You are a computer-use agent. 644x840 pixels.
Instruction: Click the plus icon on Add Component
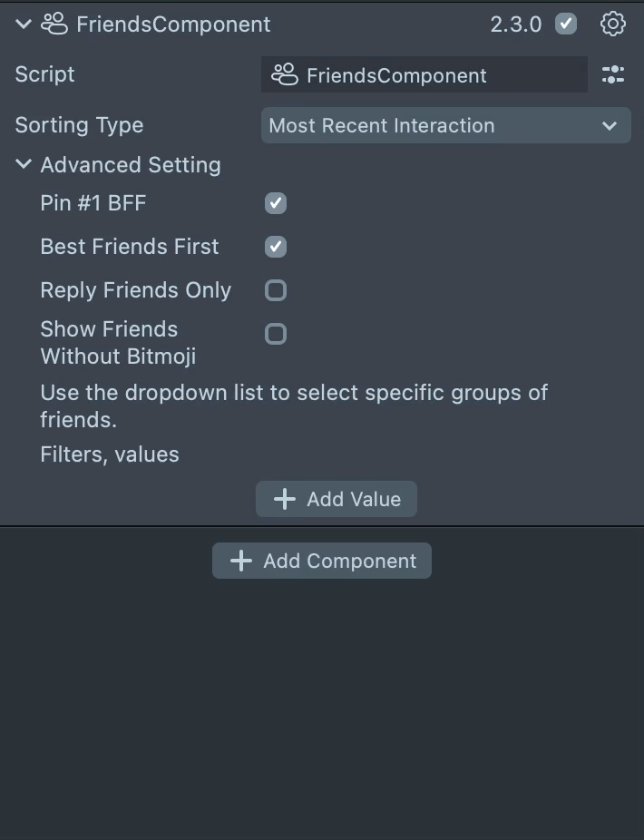coord(241,562)
